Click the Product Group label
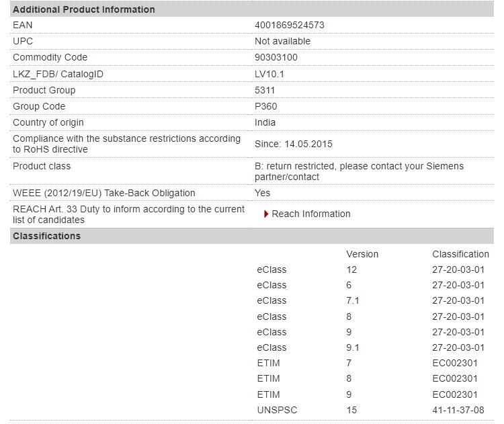 tap(44, 90)
